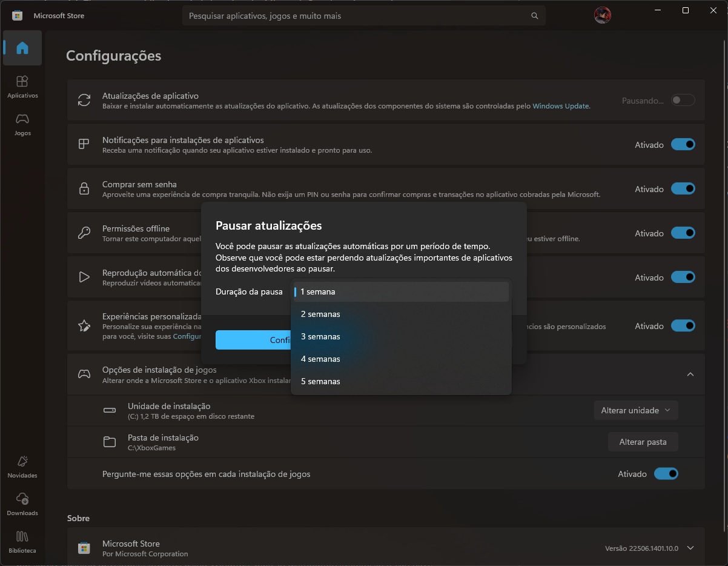
Task: Click the app updates sync icon
Action: 84,100
